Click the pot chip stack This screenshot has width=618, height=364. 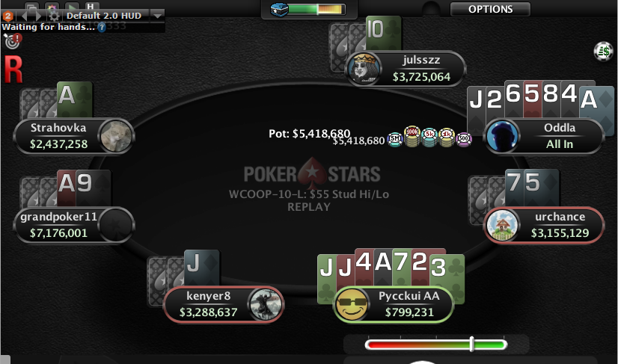point(429,138)
